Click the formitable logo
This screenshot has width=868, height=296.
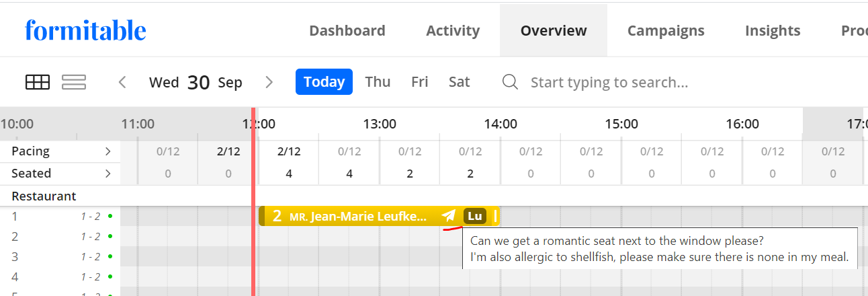(85, 30)
